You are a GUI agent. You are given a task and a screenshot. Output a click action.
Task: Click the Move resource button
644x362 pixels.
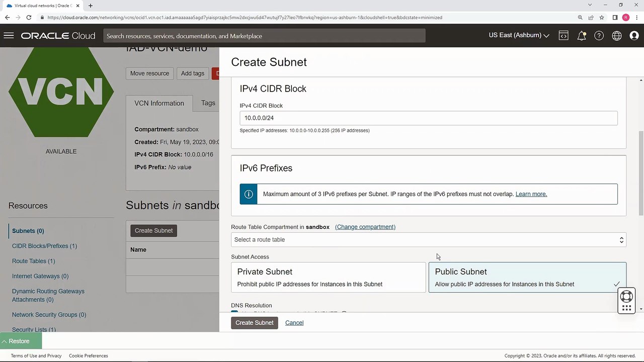click(149, 73)
